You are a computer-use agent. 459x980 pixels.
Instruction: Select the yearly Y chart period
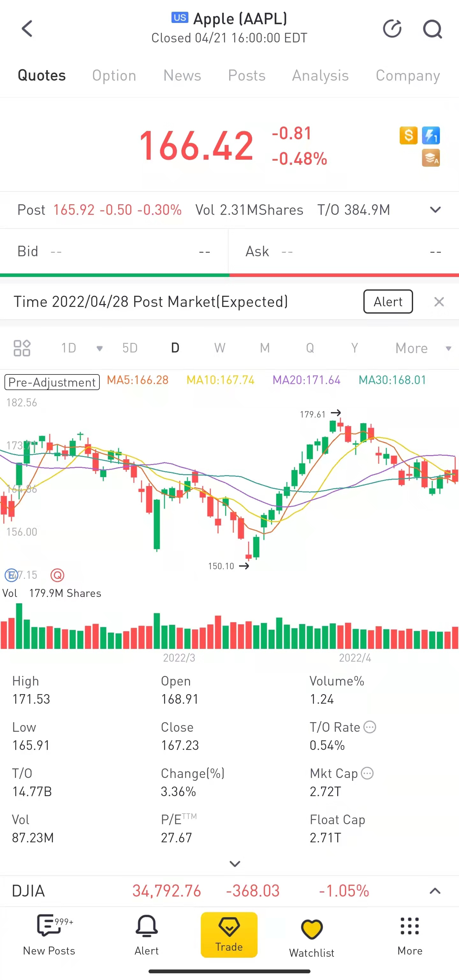click(354, 348)
